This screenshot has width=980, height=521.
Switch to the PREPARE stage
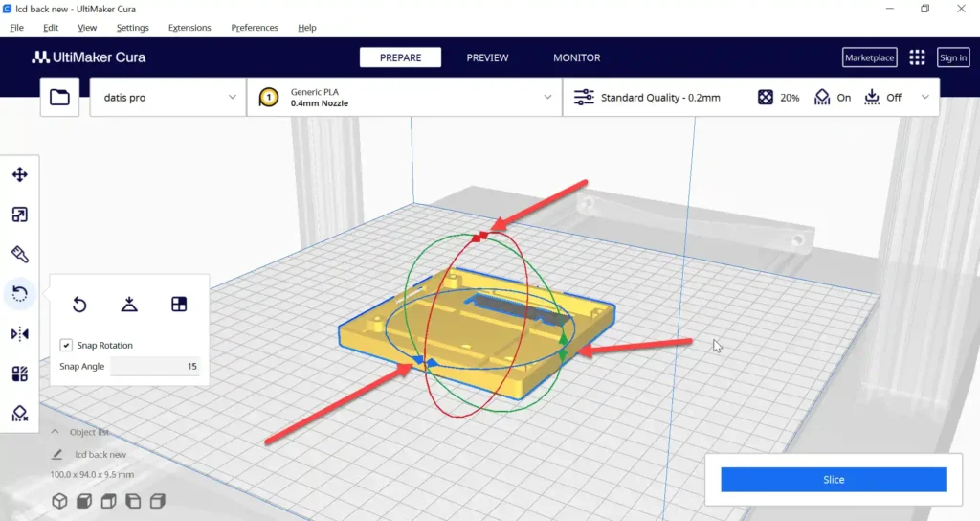click(x=401, y=57)
